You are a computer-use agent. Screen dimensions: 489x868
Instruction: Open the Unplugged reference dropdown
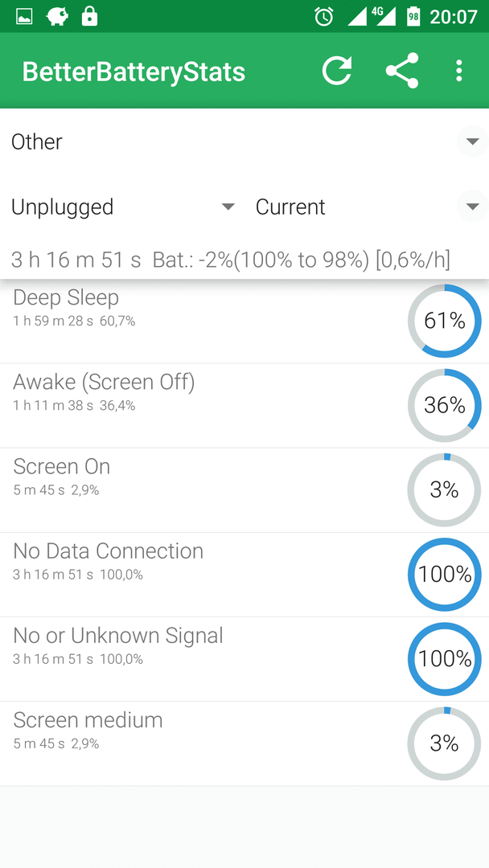click(x=123, y=207)
